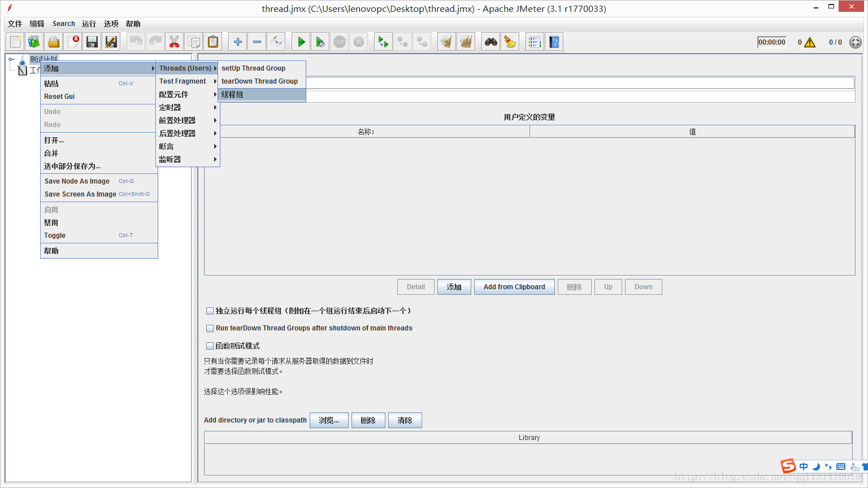Click the Collapse All minus icon
The image size is (868, 488).
257,42
